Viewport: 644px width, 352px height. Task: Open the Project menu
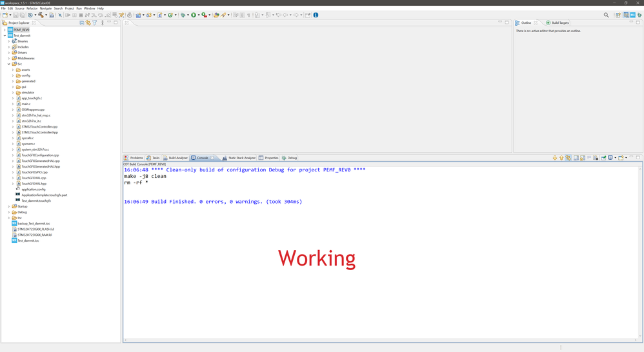click(70, 8)
